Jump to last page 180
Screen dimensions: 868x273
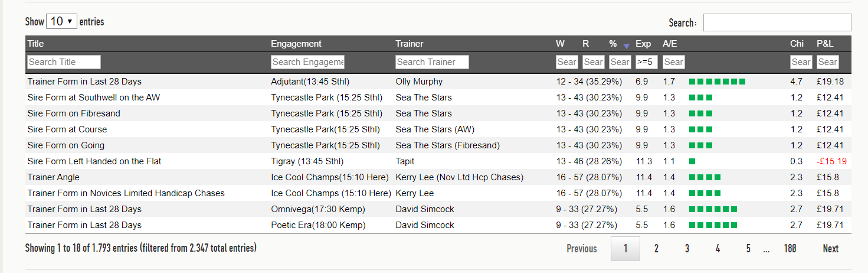tap(790, 249)
